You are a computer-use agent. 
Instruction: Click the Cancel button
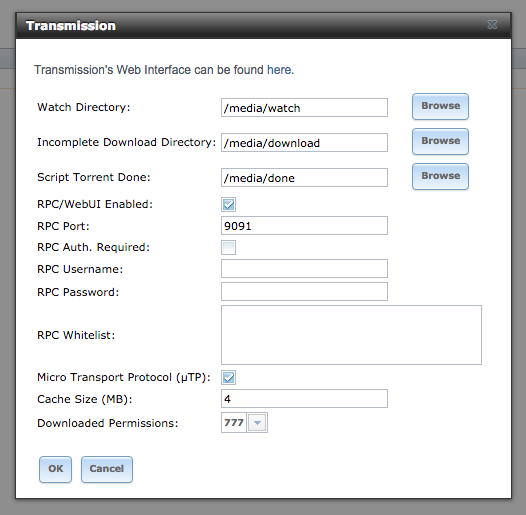(107, 469)
